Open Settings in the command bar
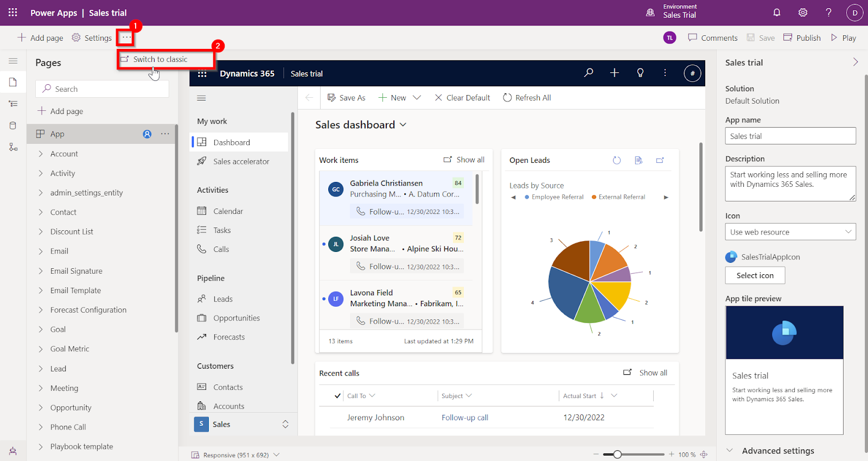This screenshot has height=461, width=868. click(x=92, y=37)
